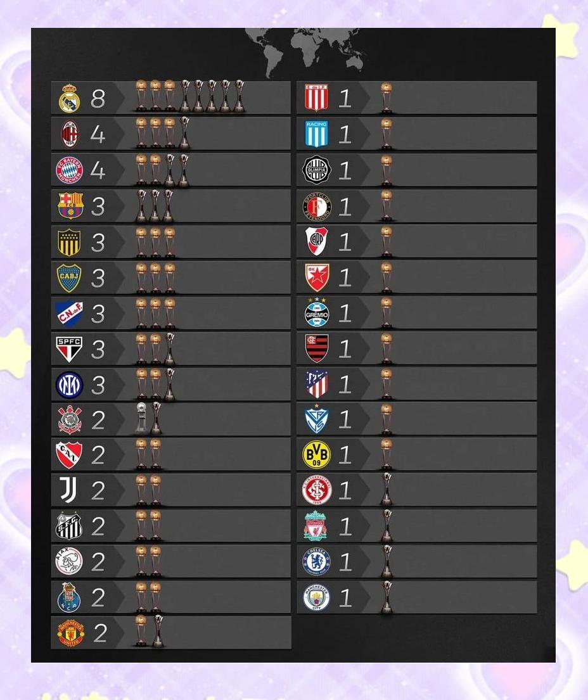This screenshot has width=588, height=700.
Task: Click the Manchester United crest
Action: pyautogui.click(x=70, y=633)
